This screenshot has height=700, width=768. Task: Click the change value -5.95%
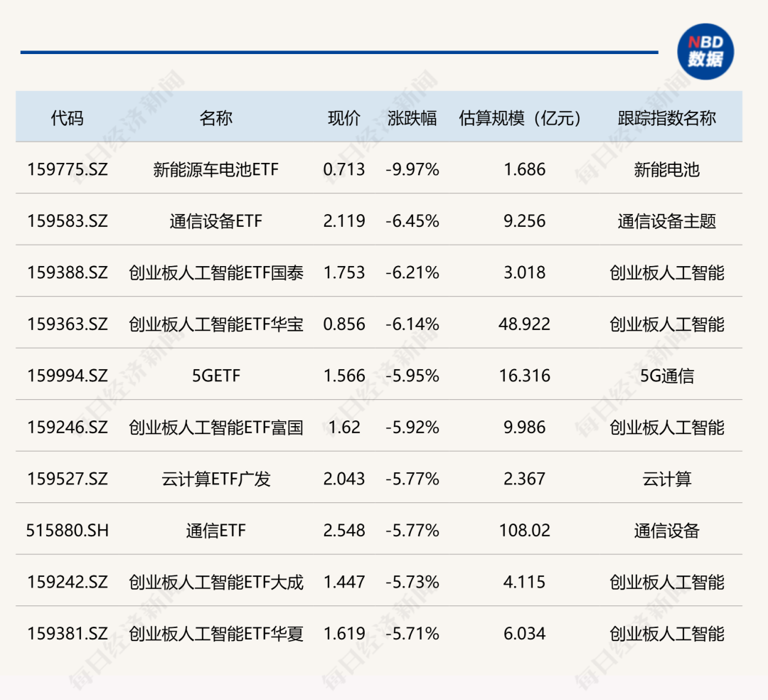[412, 376]
